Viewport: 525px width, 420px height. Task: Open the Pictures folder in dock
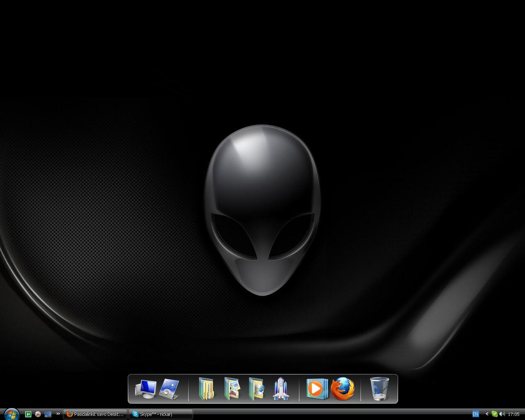[x=231, y=389]
